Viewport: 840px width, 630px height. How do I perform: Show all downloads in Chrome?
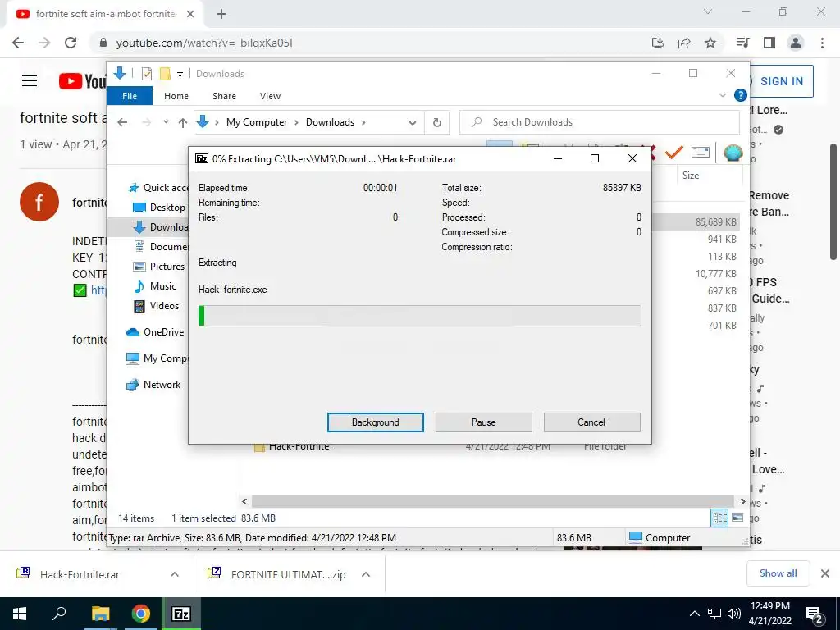778,573
